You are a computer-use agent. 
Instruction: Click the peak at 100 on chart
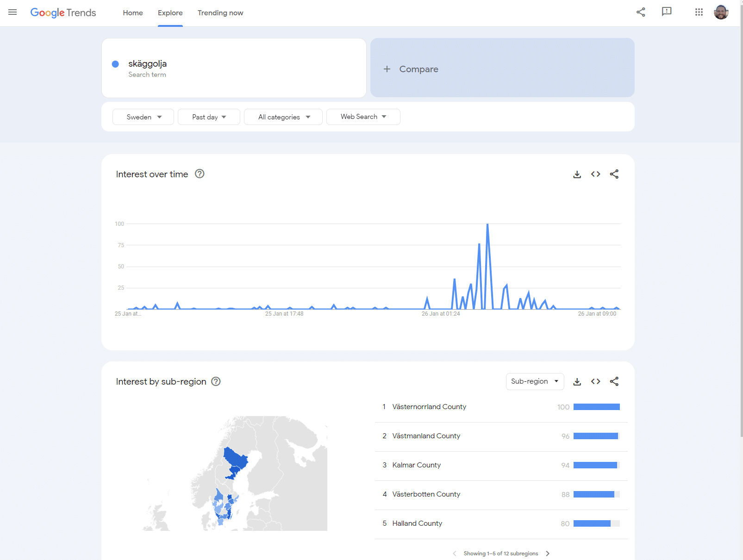(487, 224)
